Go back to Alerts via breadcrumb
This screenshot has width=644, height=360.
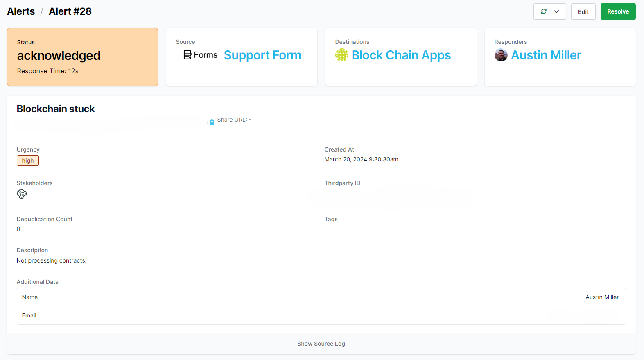pos(21,11)
